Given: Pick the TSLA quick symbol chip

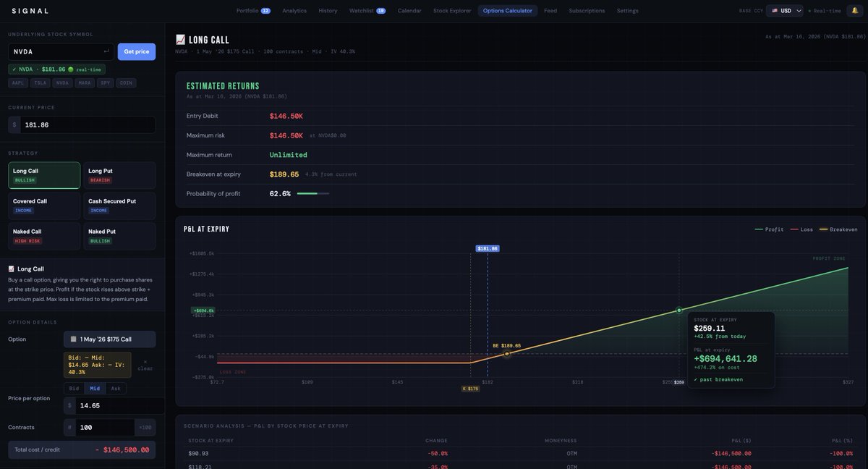Looking at the screenshot, I should [40, 83].
